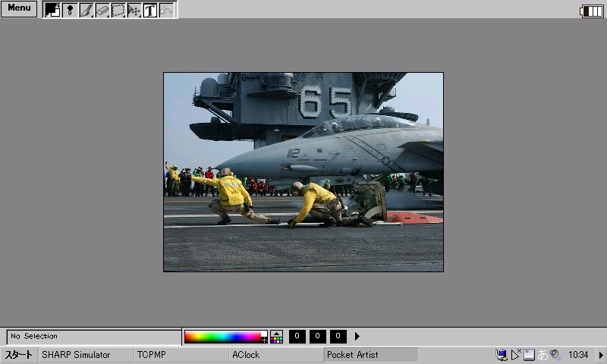Viewport: 607px width, 364px height.
Task: Open the スタート start button
Action: 19,355
